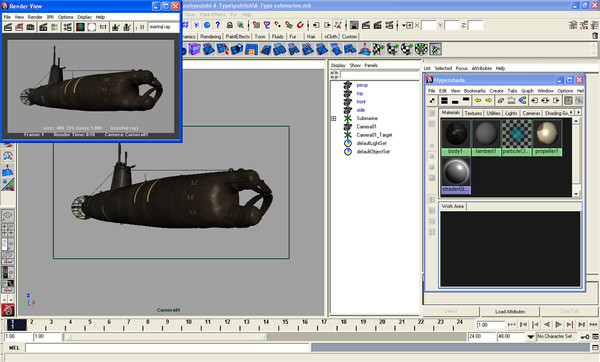
Task: Start IPR render in Render View toolbar
Action: (x=43, y=27)
